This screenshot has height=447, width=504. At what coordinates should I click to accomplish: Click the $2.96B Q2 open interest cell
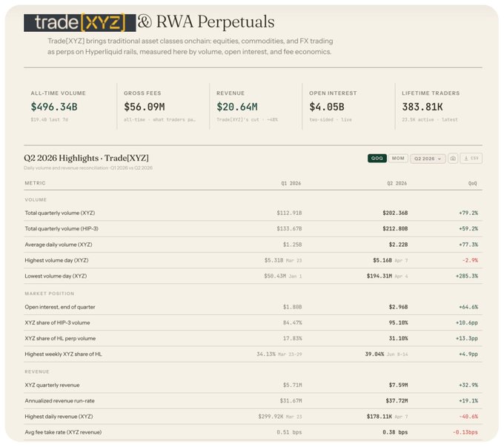point(398,307)
